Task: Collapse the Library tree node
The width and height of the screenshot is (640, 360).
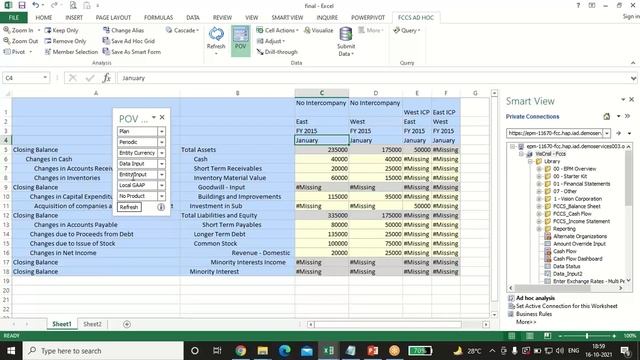Action: click(530, 161)
